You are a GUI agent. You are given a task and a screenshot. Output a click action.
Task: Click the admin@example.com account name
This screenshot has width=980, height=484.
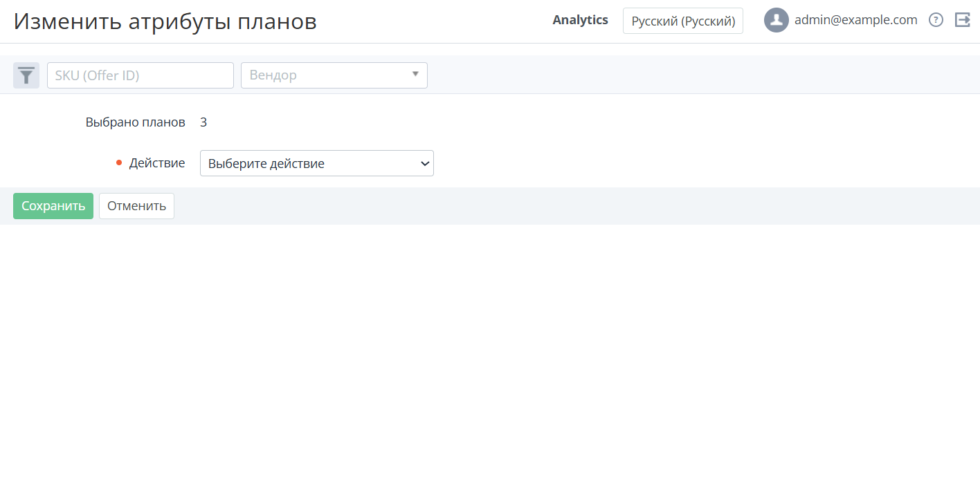click(855, 20)
